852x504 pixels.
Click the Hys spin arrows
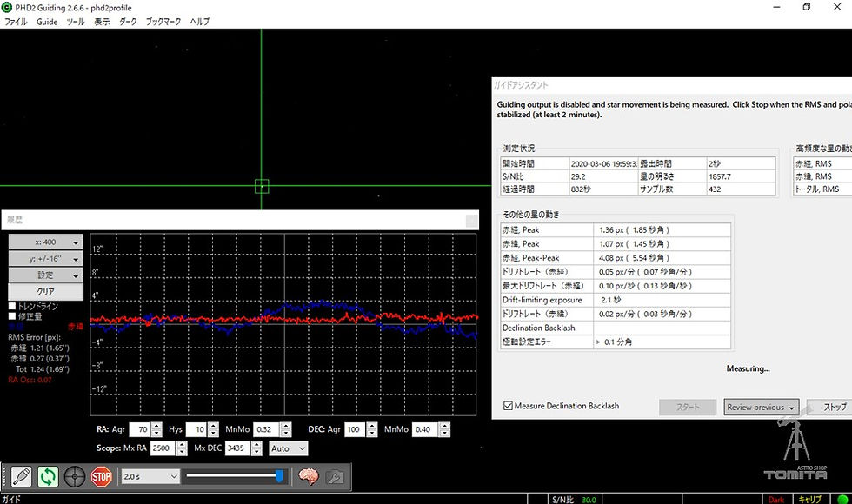point(213,429)
